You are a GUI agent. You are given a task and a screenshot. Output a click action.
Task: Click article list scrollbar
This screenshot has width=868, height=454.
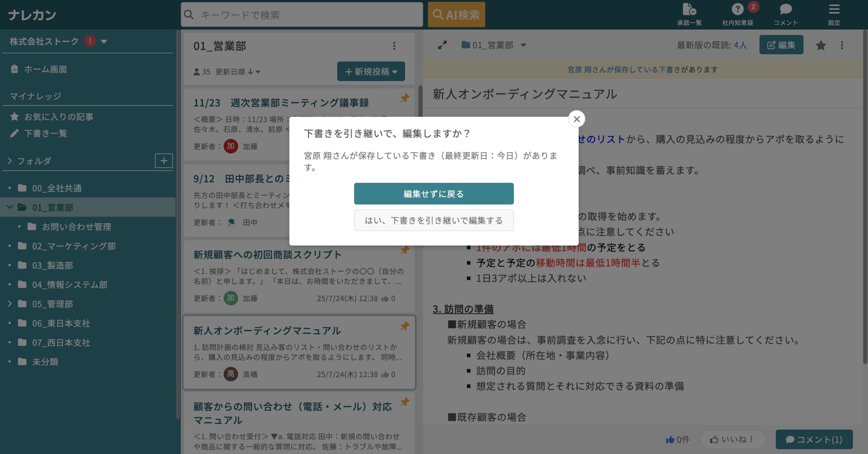420,102
